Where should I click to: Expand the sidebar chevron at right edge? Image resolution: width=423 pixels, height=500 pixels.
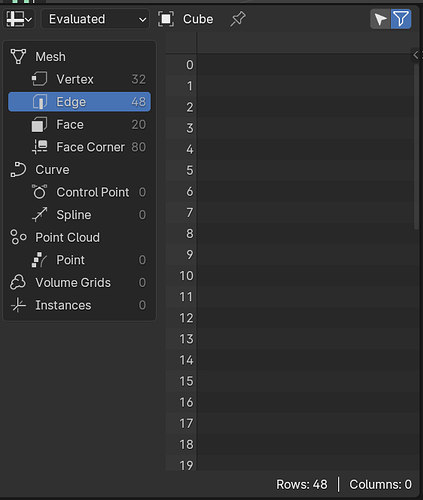click(x=416, y=55)
